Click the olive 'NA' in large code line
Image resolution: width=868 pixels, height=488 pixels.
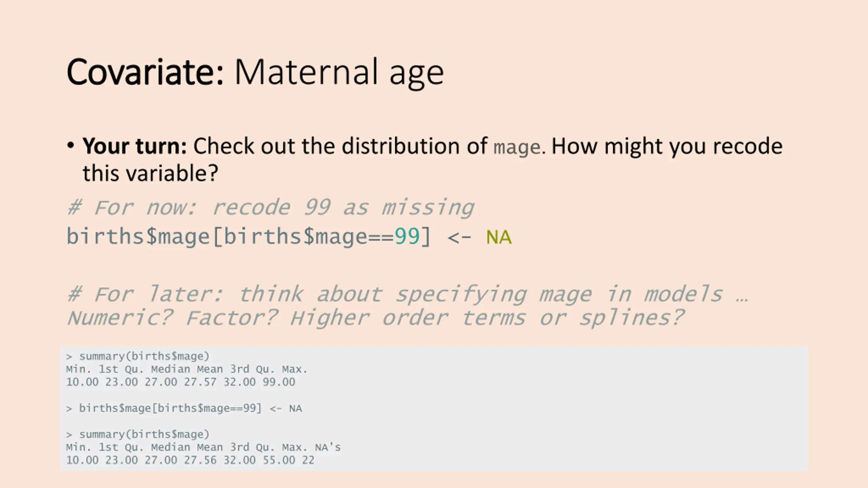[499, 237]
